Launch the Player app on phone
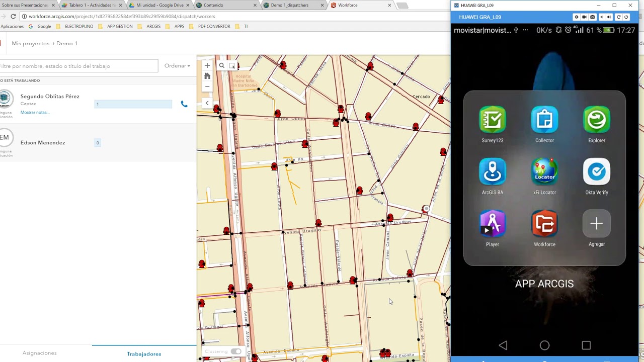 [493, 228]
